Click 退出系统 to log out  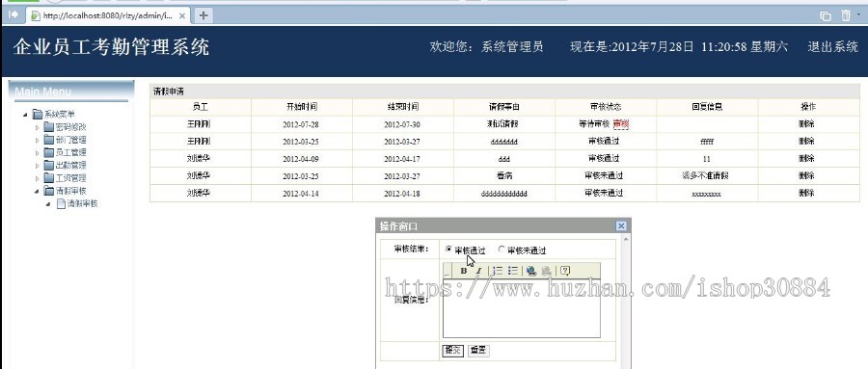click(832, 47)
